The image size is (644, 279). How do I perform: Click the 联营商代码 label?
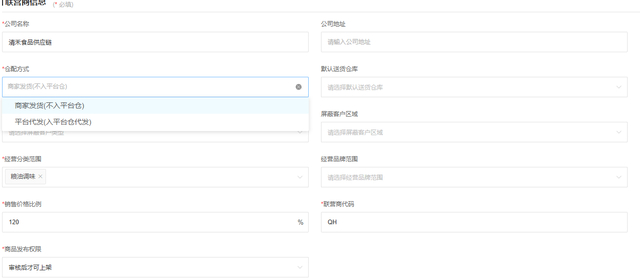pos(339,204)
